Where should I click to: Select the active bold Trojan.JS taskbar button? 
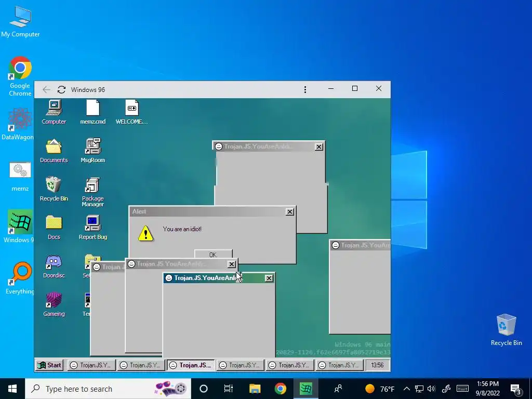tap(191, 365)
